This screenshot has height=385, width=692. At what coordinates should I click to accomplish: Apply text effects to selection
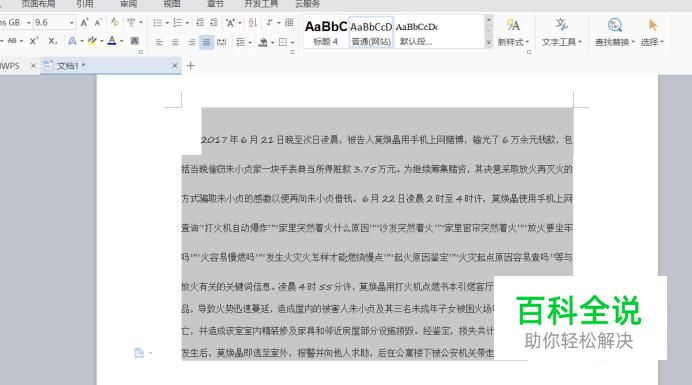(72, 41)
